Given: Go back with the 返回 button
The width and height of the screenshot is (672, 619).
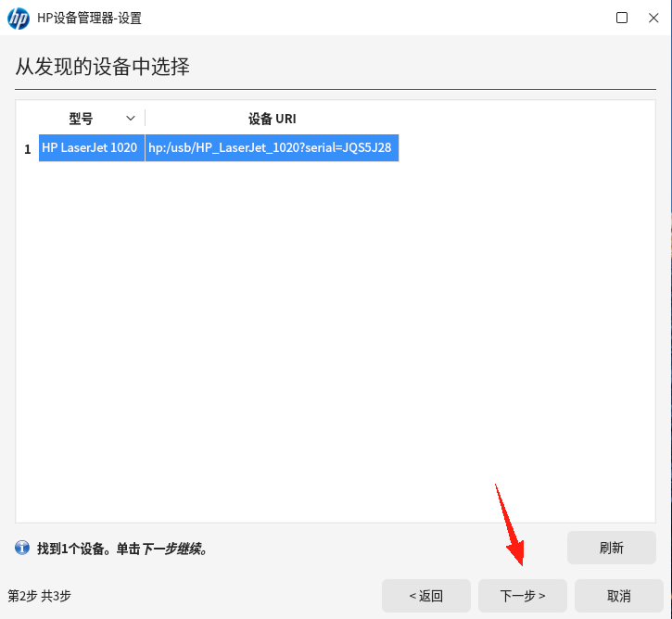Looking at the screenshot, I should (x=426, y=596).
